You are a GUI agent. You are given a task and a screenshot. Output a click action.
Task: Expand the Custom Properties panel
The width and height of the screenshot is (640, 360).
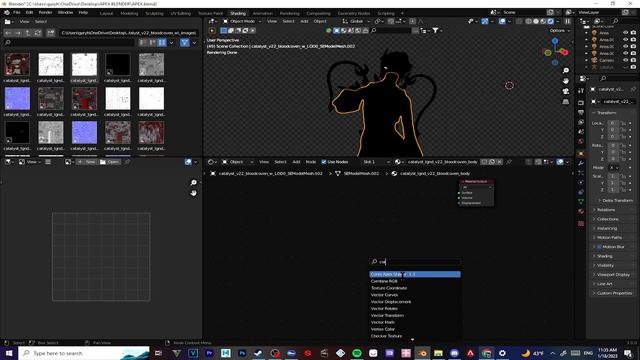pos(613,293)
